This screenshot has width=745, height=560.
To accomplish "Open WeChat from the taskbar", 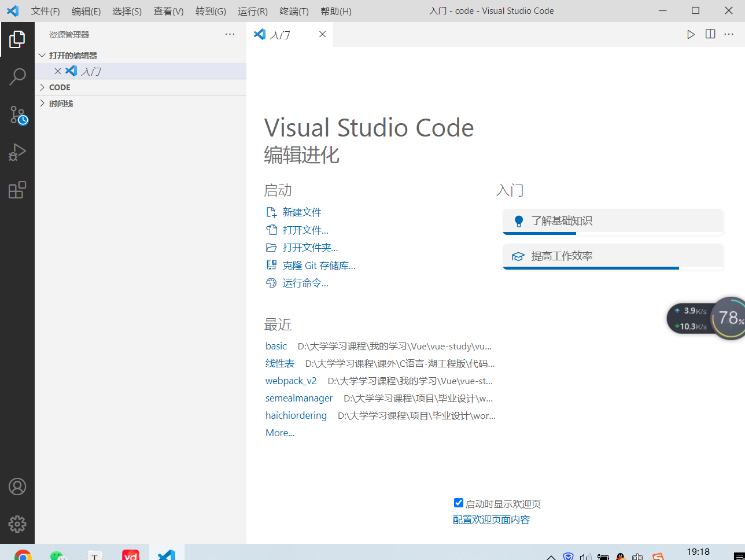I will coord(58,555).
